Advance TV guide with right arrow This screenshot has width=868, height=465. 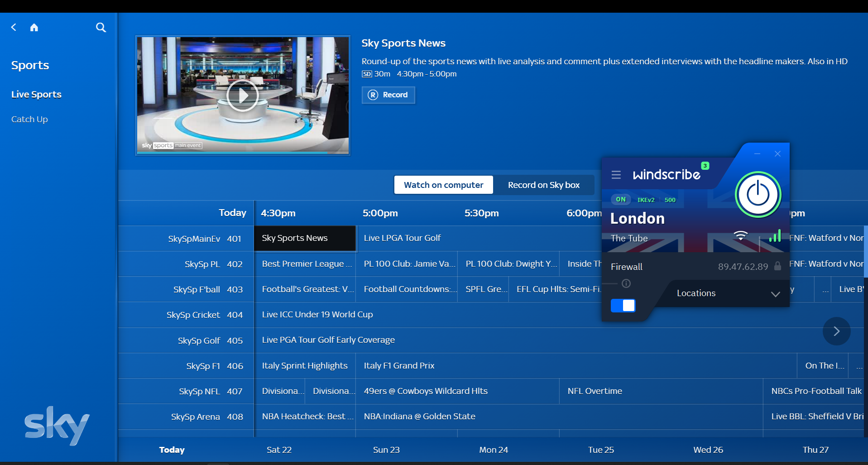(x=836, y=331)
